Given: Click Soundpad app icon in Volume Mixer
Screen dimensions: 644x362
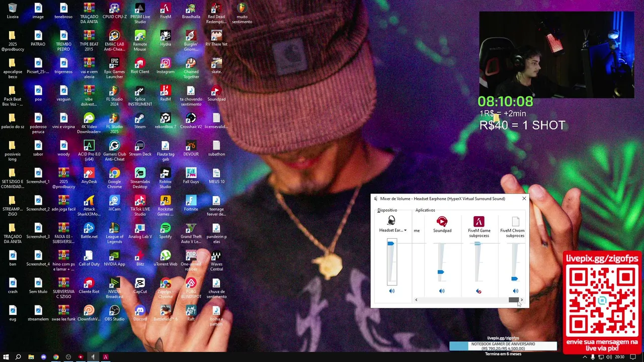Looking at the screenshot, I should tap(442, 221).
